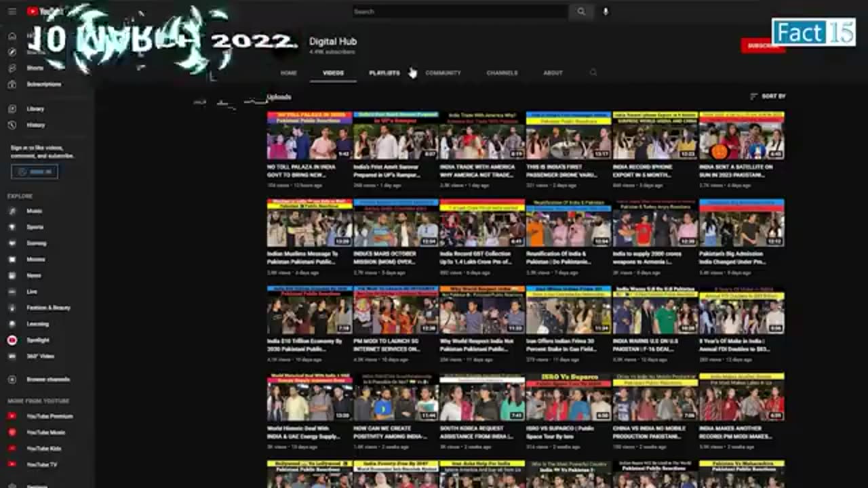The image size is (868, 488).
Task: Click '8 Year's Of Make in India' title
Action: [736, 345]
